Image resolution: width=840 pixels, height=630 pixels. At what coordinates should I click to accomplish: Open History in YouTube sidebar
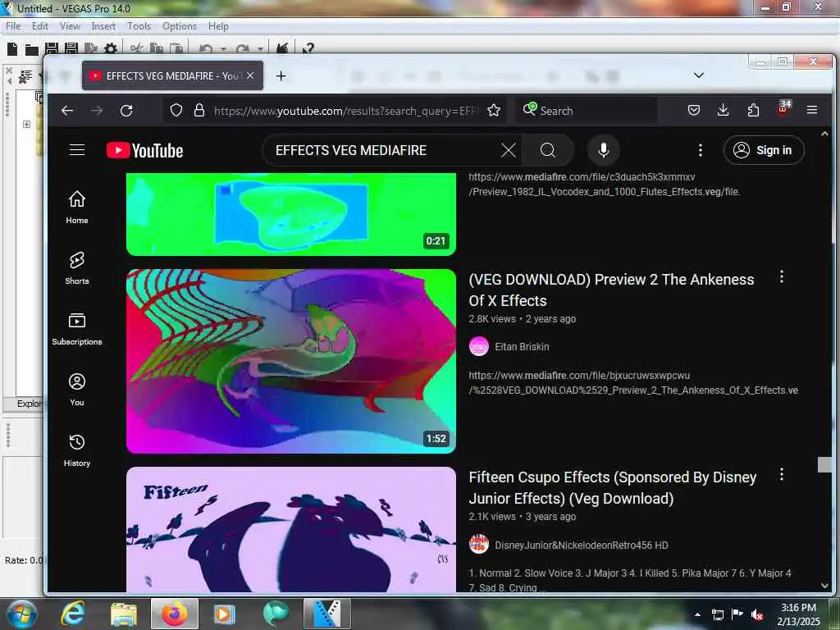tap(77, 450)
